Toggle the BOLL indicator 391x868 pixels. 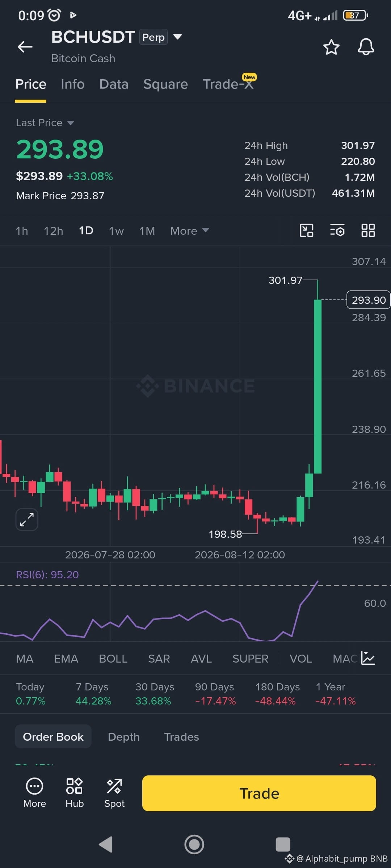point(113,659)
